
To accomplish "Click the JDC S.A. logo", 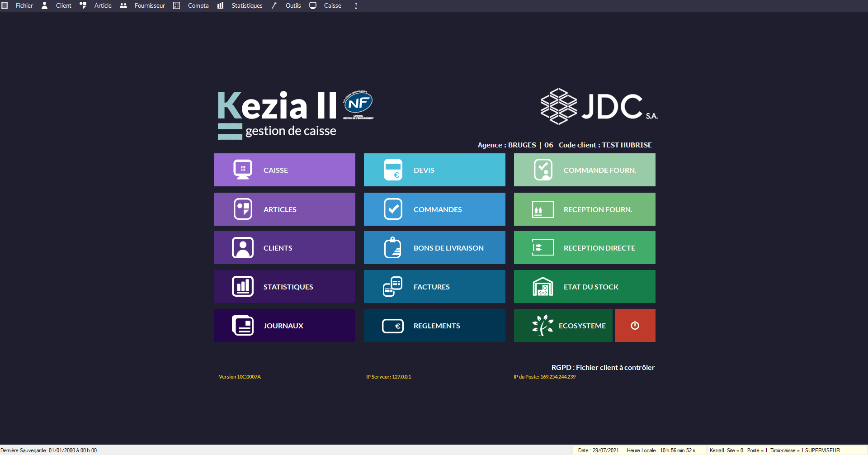I will click(x=599, y=106).
